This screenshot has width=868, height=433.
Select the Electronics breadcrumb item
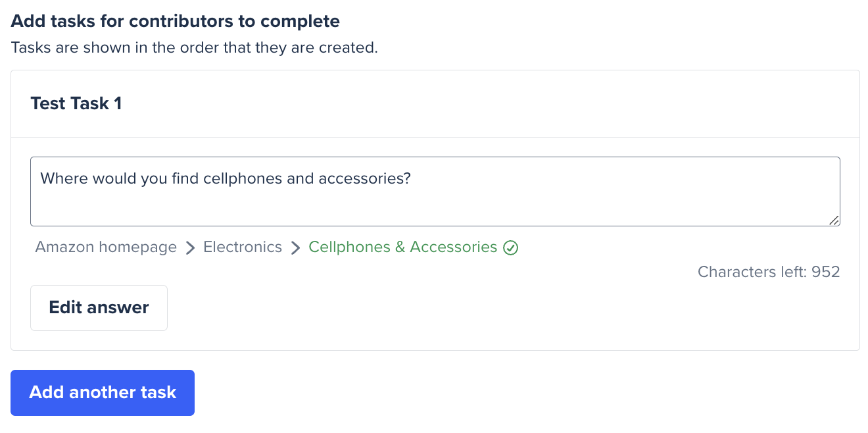pyautogui.click(x=243, y=247)
